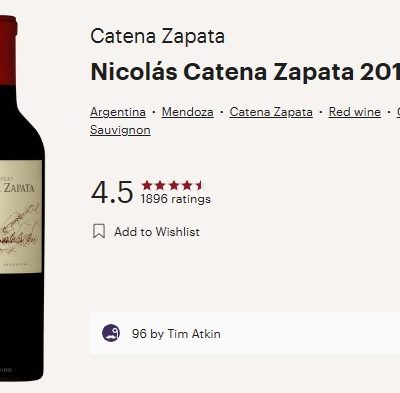
Task: Open the Sauvignon grape link
Action: click(x=120, y=130)
